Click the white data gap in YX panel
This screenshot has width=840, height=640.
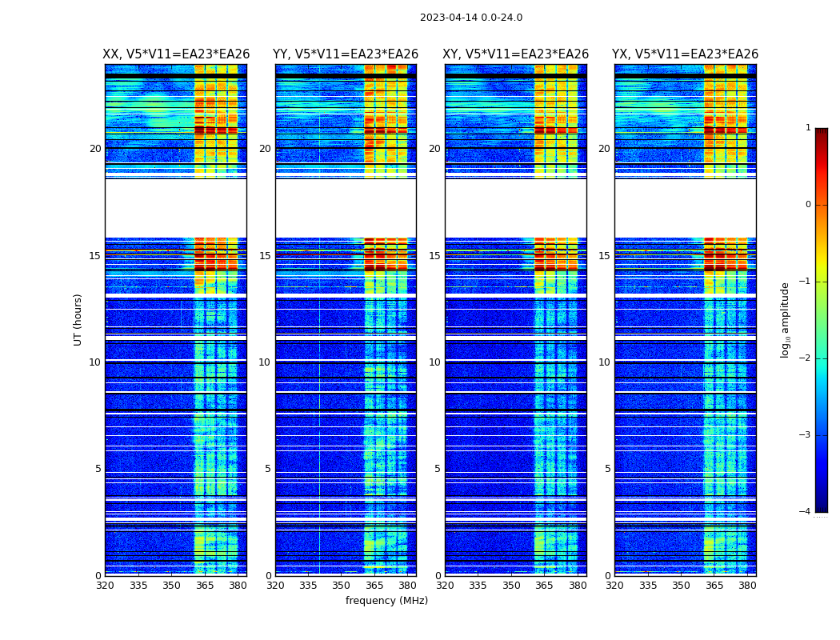click(x=685, y=208)
